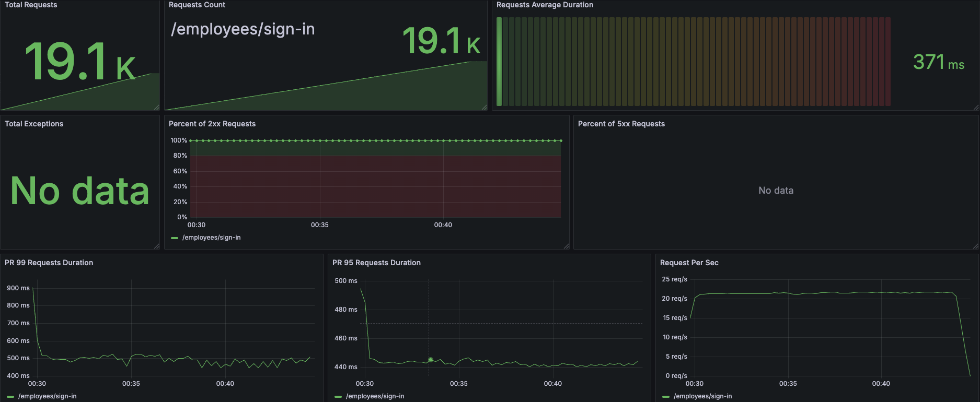Click resize handle of Percent of 5xx panel
This screenshot has height=402, width=980.
(976, 246)
